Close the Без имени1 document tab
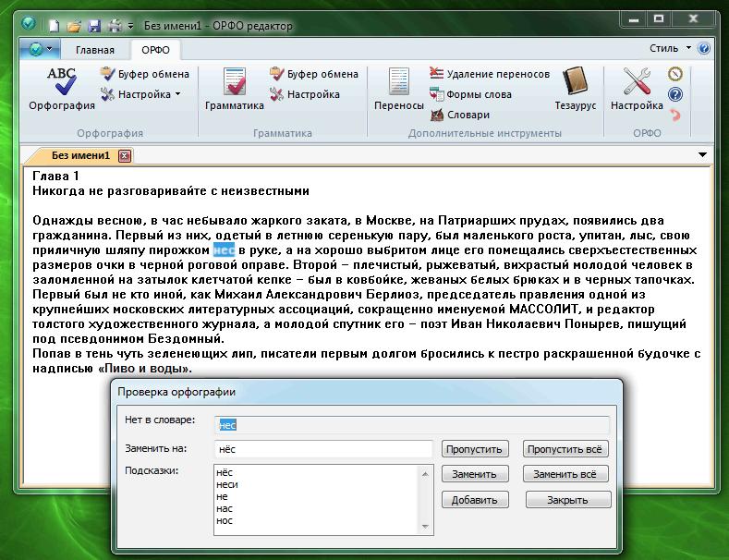Screen dimensions: 729x560 pyautogui.click(x=125, y=156)
